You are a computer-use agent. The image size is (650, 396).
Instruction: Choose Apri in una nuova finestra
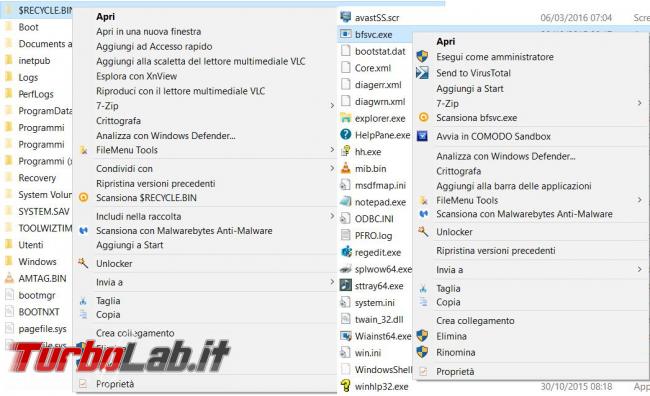[x=148, y=32]
